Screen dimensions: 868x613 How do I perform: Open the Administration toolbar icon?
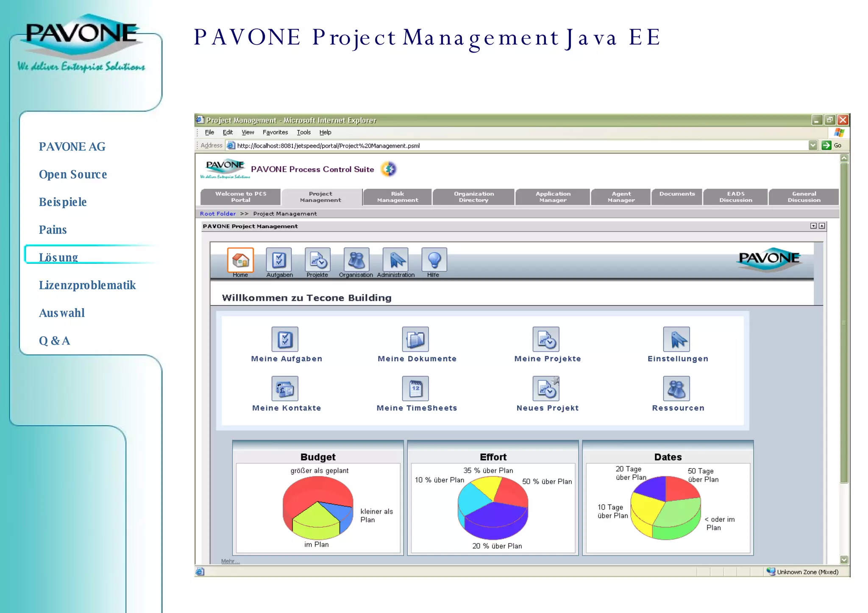click(x=395, y=260)
